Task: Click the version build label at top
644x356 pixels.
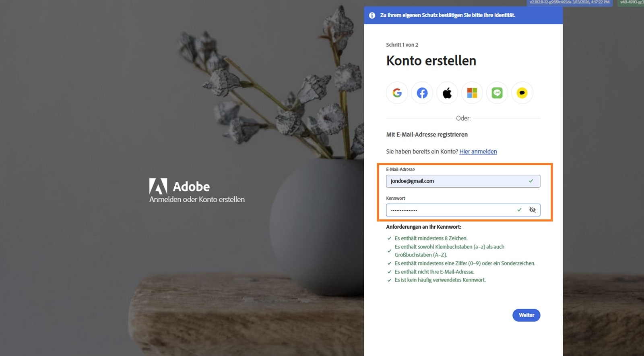Action: 569,2
